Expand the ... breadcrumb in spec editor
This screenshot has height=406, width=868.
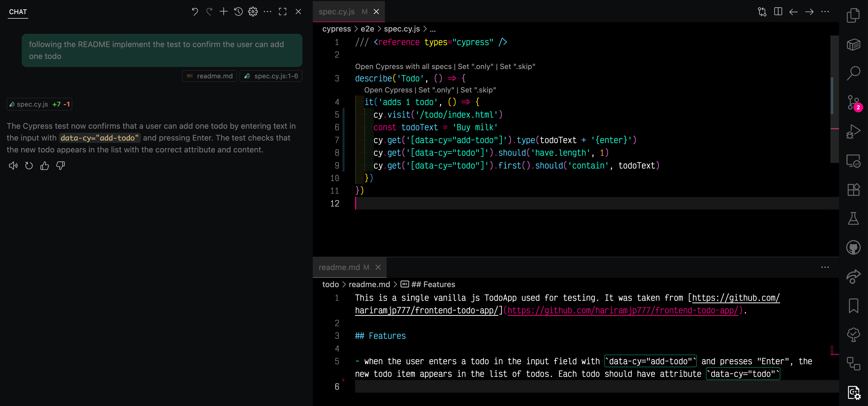(x=433, y=29)
